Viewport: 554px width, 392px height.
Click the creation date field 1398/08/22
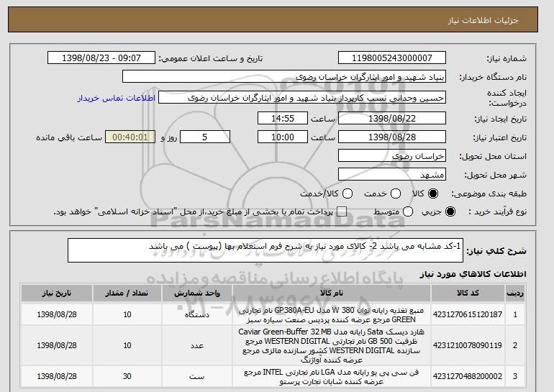(x=392, y=118)
